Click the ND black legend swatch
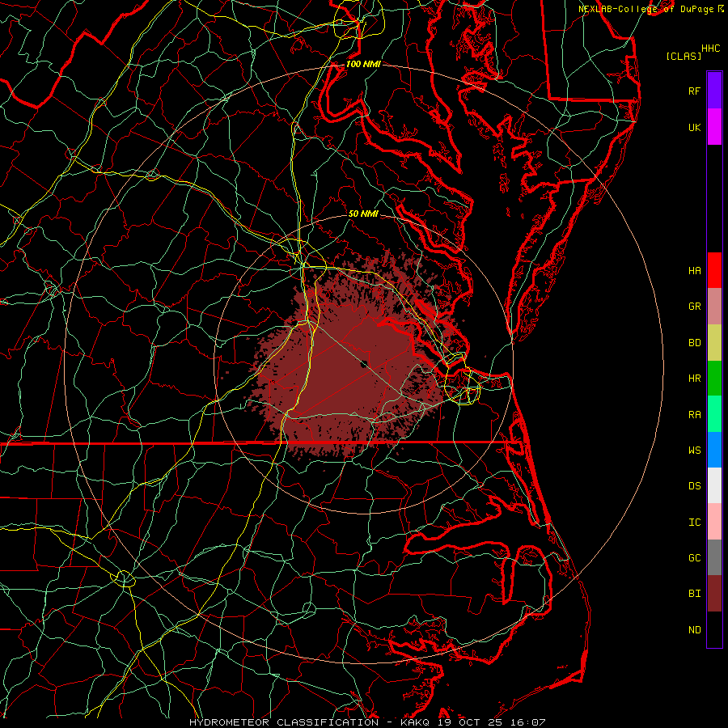Viewport: 728px width, 728px height. click(x=714, y=629)
